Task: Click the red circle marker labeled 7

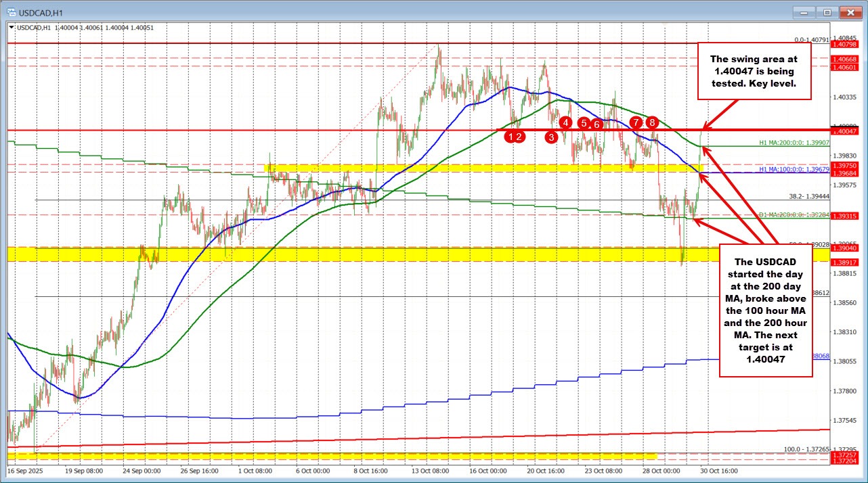Action: tap(636, 122)
